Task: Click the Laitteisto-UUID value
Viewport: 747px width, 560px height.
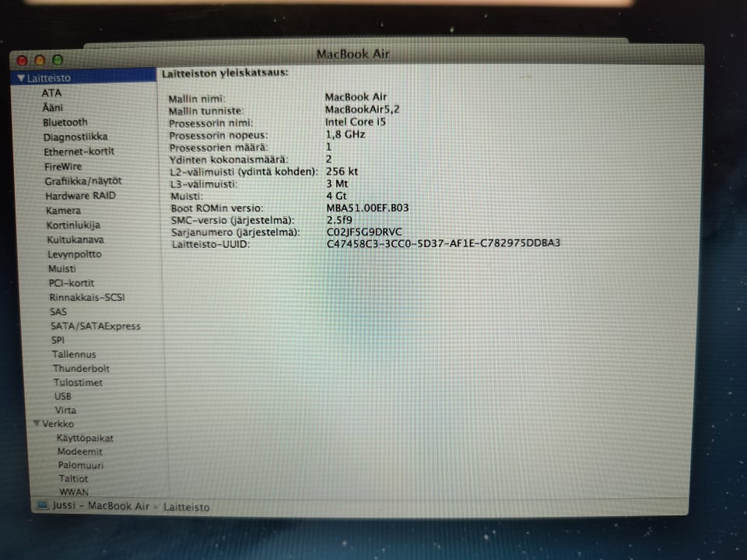Action: [x=443, y=243]
